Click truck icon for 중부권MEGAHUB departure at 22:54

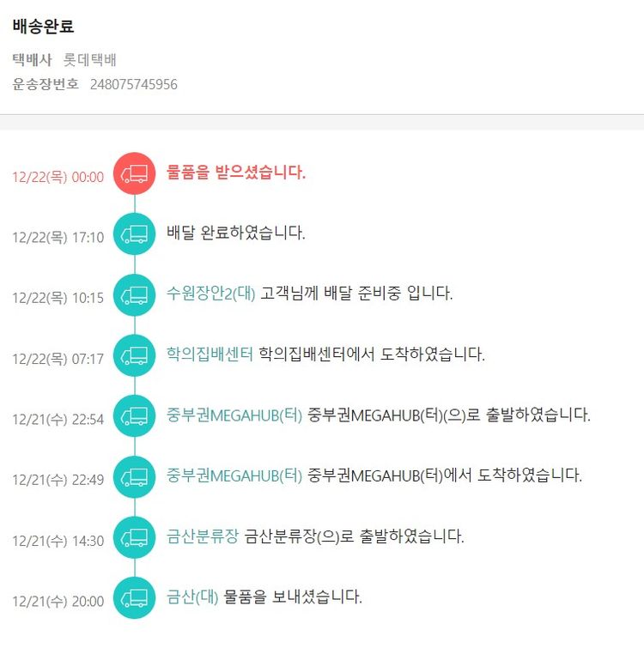[135, 416]
